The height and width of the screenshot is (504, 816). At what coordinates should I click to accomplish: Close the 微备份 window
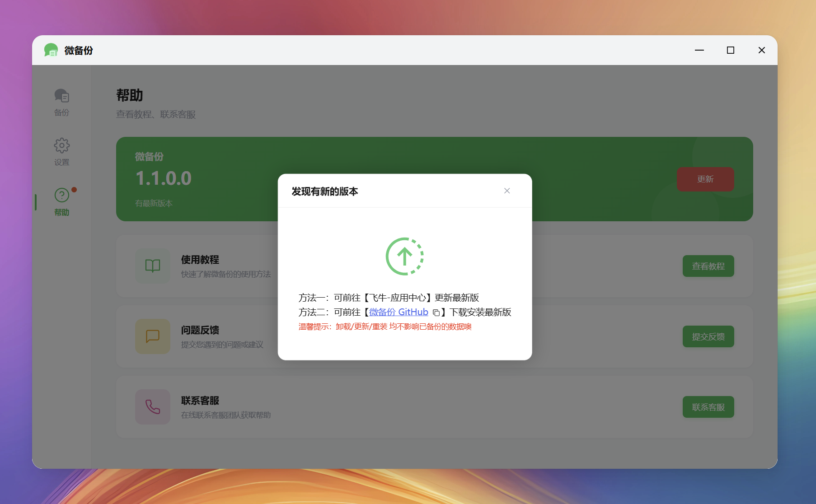(762, 50)
